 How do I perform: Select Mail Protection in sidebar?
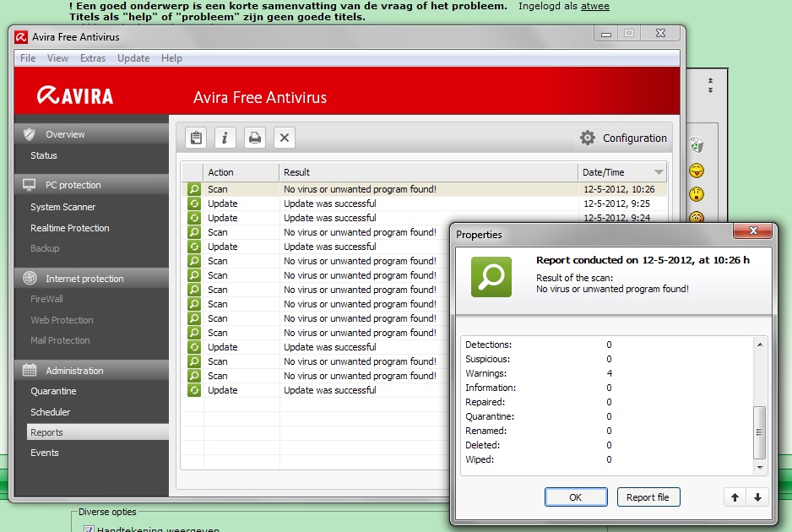60,340
